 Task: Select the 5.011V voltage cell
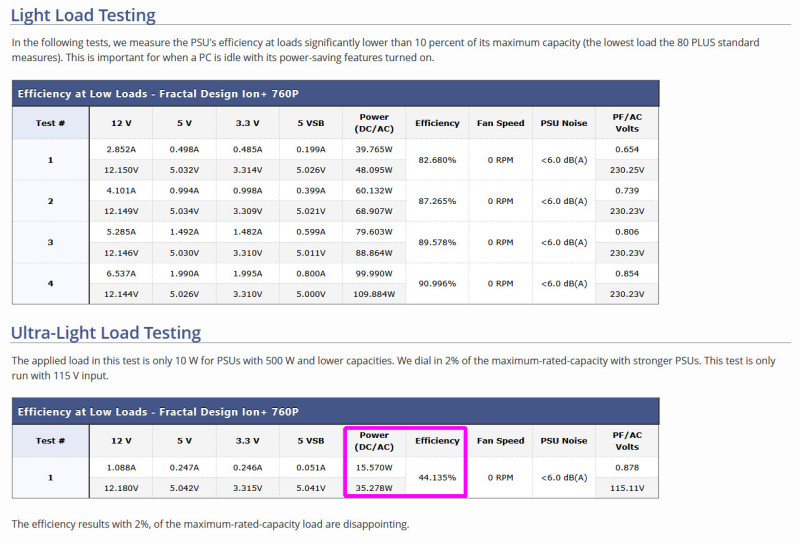(311, 253)
